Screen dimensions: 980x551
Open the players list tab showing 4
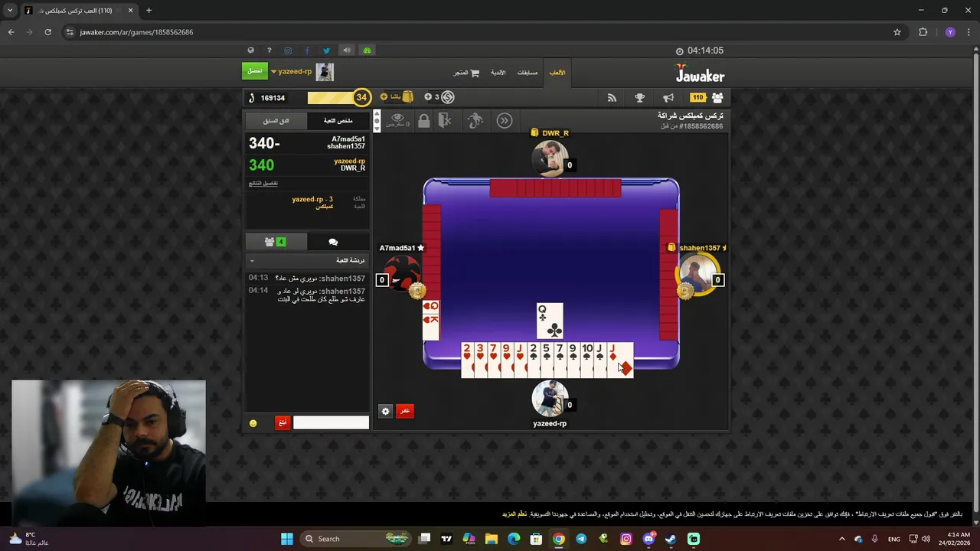click(276, 242)
